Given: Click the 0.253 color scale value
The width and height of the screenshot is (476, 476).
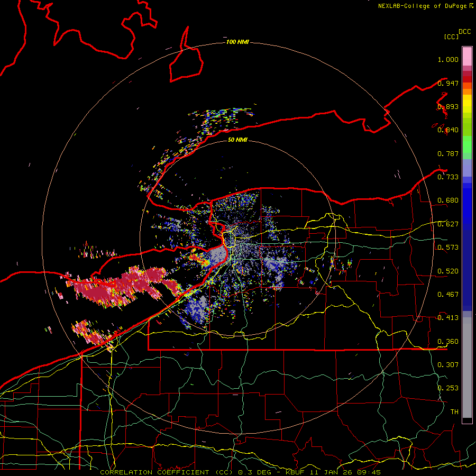Looking at the screenshot, I should click(448, 388).
